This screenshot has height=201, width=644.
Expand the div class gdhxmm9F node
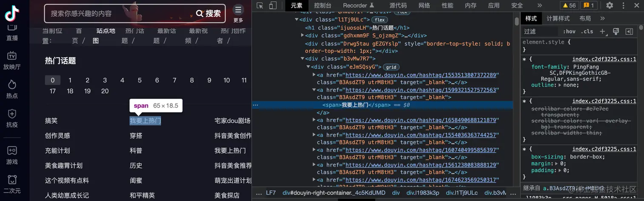[x=302, y=35]
